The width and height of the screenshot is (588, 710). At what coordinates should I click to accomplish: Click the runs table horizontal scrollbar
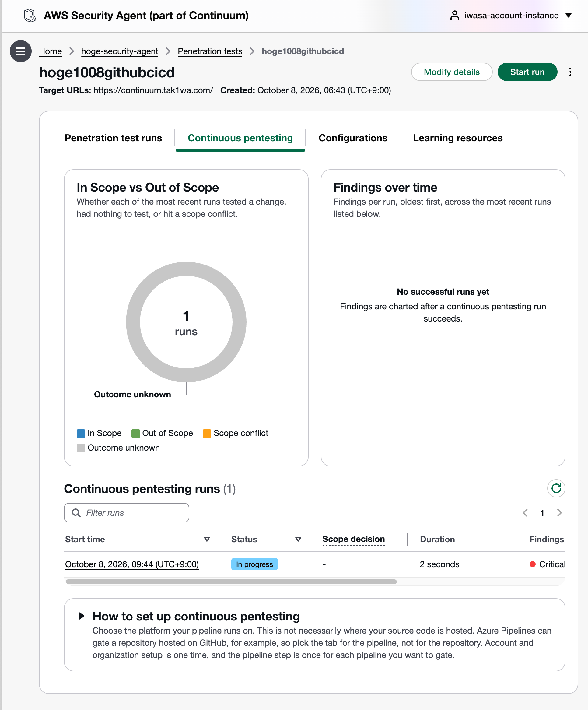[x=231, y=582]
